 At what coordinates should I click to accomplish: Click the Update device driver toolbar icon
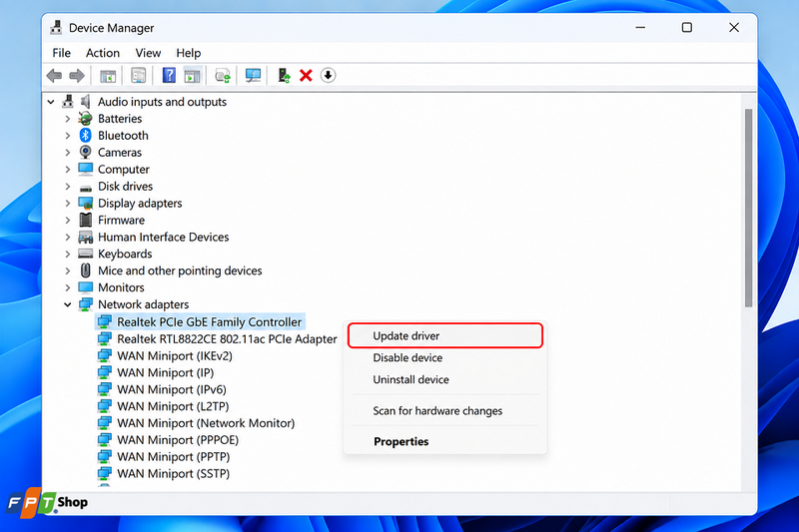pos(223,76)
